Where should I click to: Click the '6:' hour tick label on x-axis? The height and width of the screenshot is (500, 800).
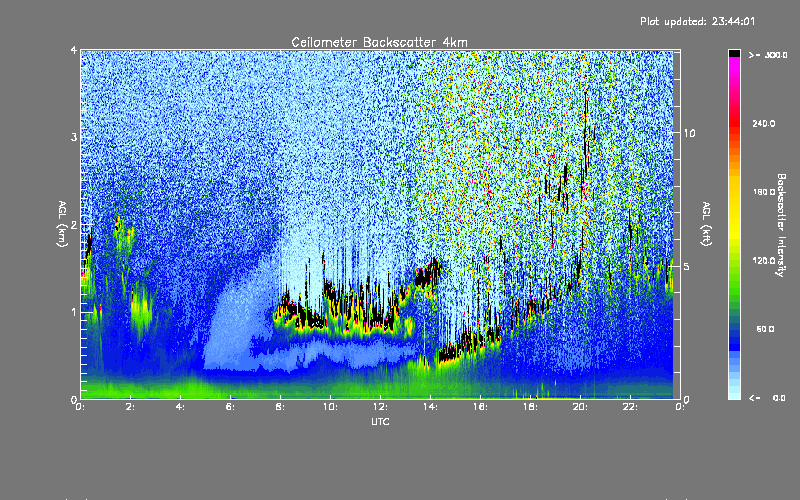[x=230, y=407]
